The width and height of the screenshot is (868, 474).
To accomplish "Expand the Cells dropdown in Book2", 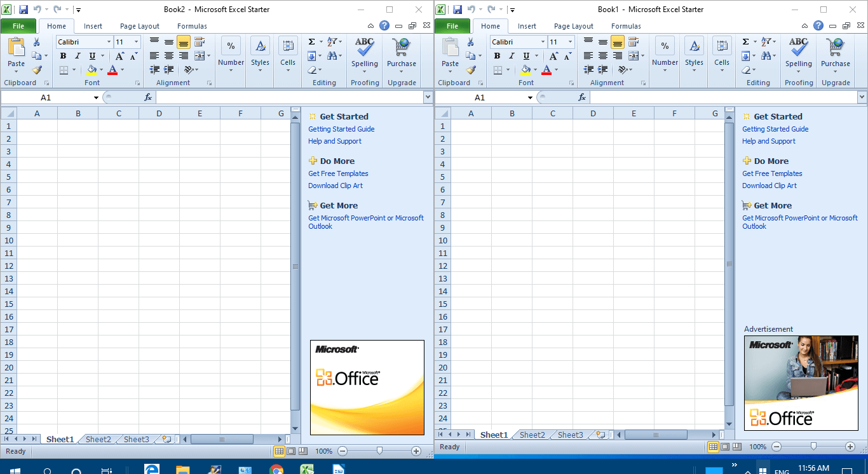I will pos(288,71).
